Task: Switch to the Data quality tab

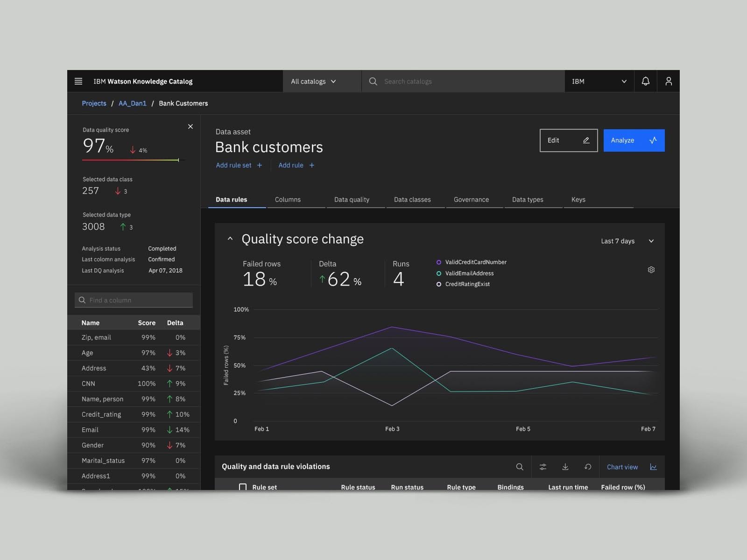Action: [x=352, y=199]
